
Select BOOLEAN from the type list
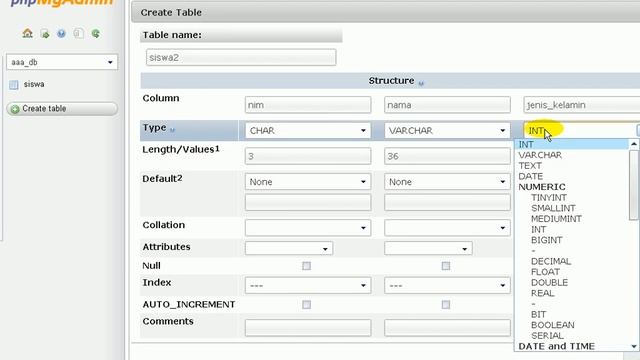553,325
